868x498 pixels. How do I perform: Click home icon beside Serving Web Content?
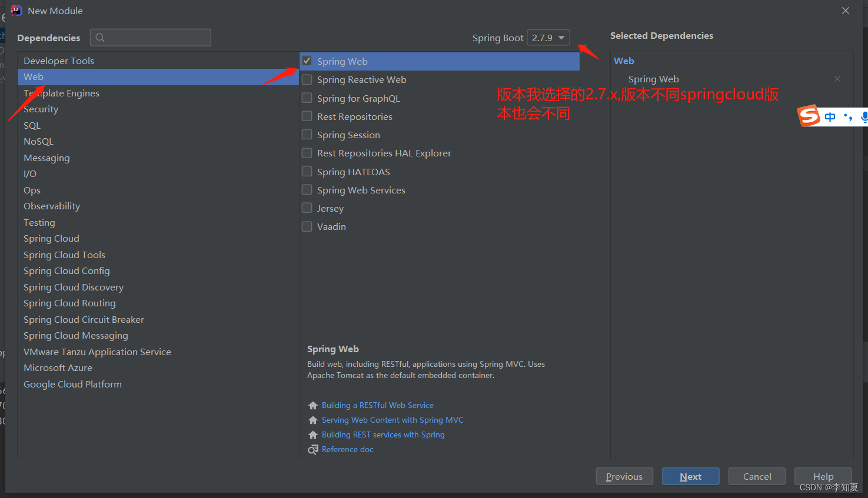313,420
